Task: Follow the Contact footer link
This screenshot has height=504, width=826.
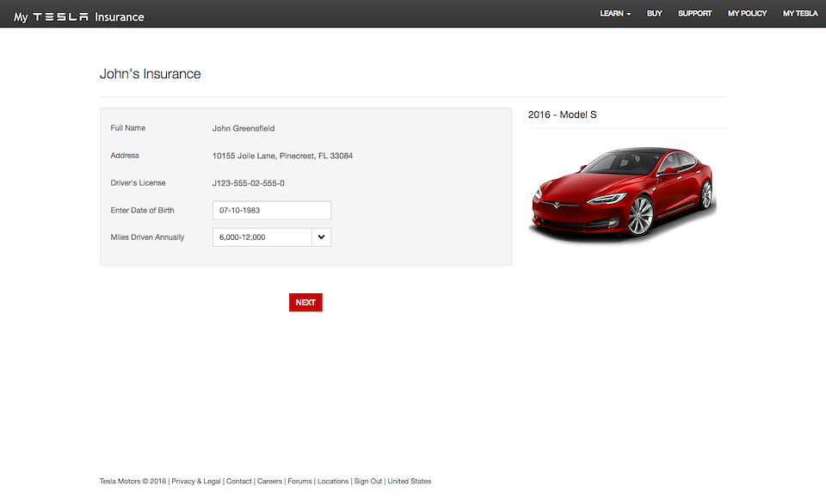Action: point(239,482)
